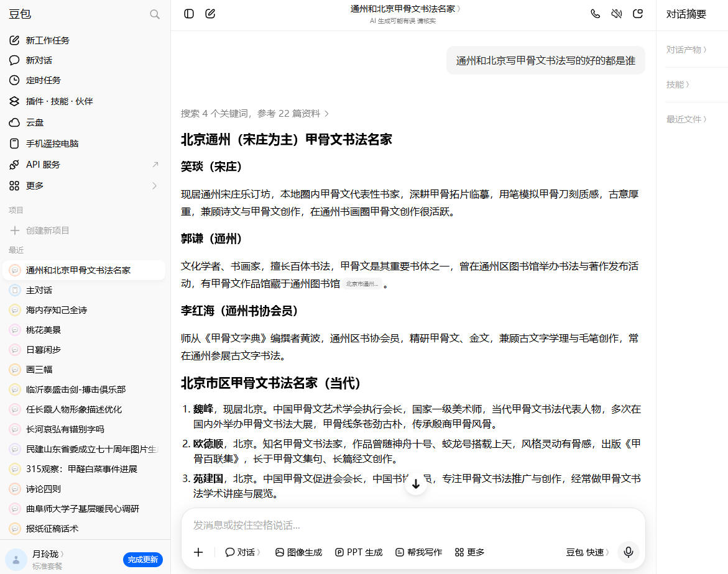Click the 完成更新 button
The height and width of the screenshot is (574, 728).
point(142,560)
